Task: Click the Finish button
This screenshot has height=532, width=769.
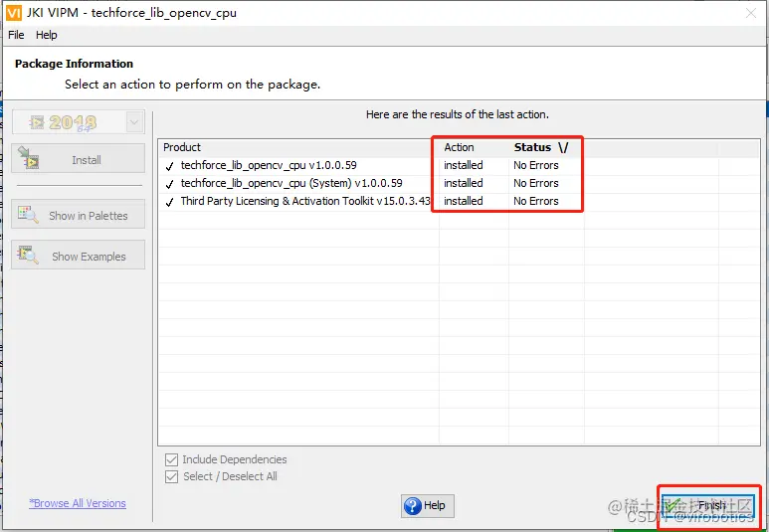Action: (707, 505)
